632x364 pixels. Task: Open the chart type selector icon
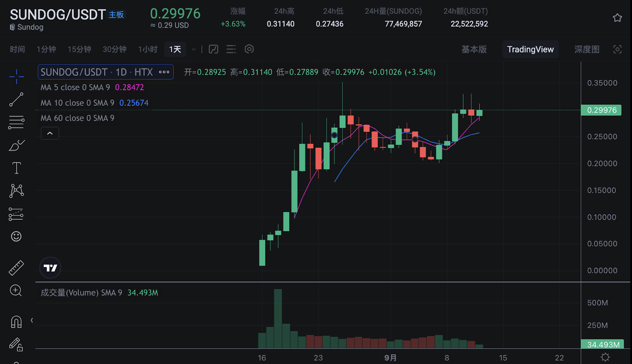(x=213, y=49)
